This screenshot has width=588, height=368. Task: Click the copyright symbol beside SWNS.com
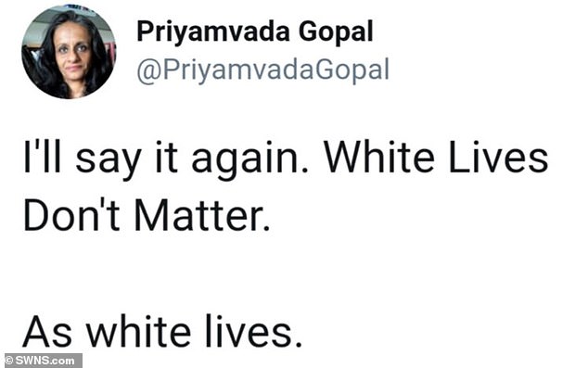(9, 361)
